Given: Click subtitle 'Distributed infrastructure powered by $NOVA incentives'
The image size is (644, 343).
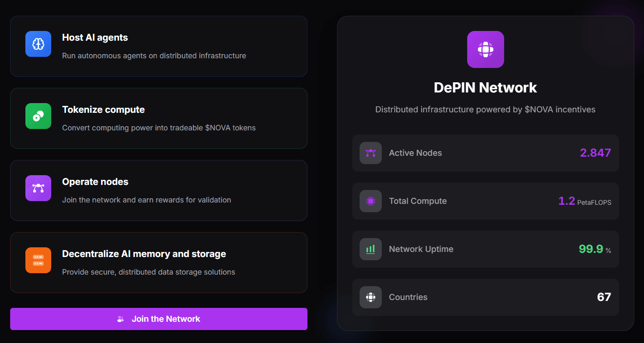Looking at the screenshot, I should tap(485, 110).
